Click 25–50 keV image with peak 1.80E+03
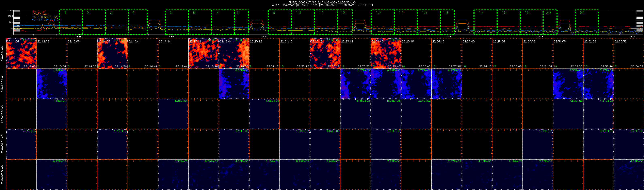Image resolution: width=644 pixels, height=190 pixels. pos(295,144)
